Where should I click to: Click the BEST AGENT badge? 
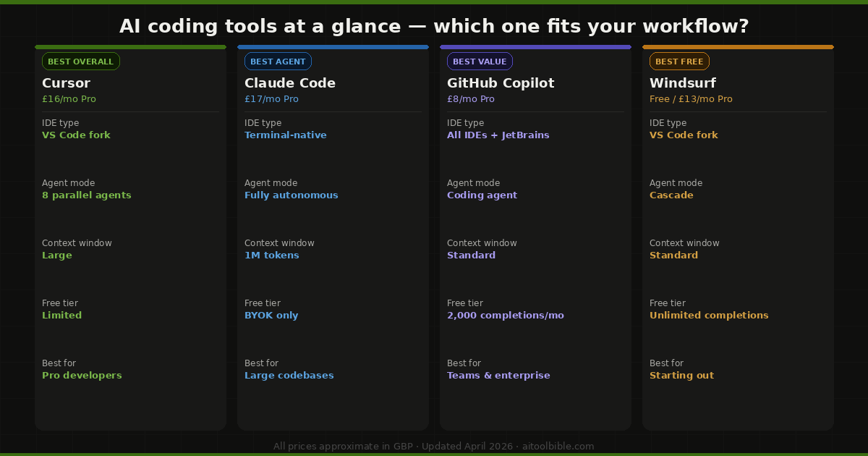click(x=278, y=62)
